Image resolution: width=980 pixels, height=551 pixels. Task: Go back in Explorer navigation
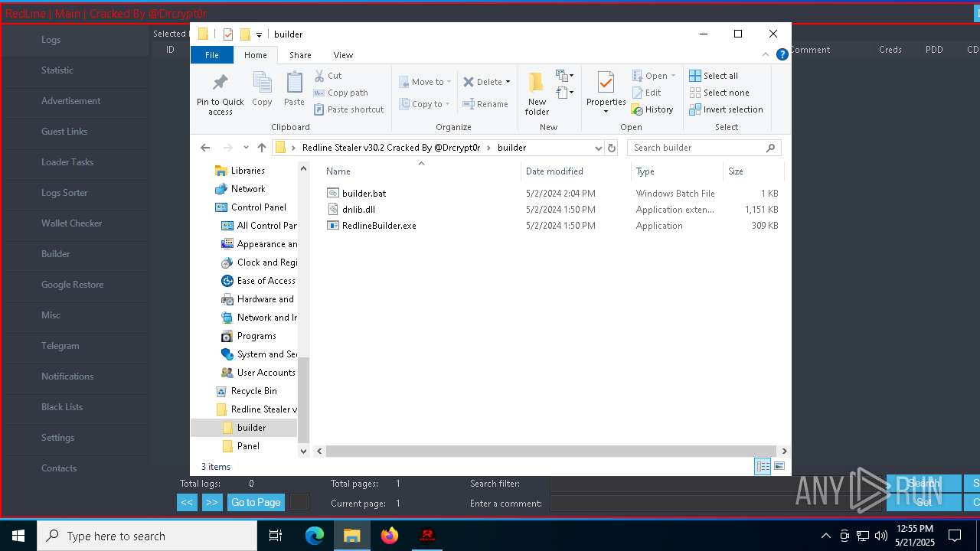pos(204,148)
